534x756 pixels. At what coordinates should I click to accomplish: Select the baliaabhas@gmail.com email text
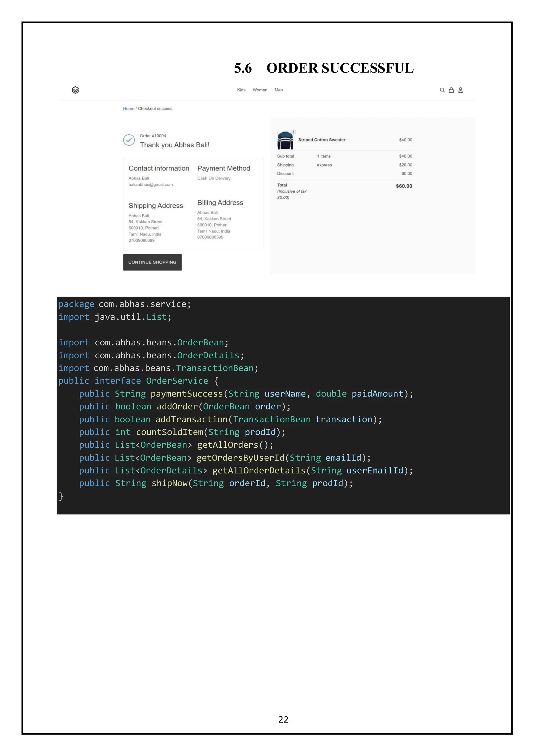[150, 184]
